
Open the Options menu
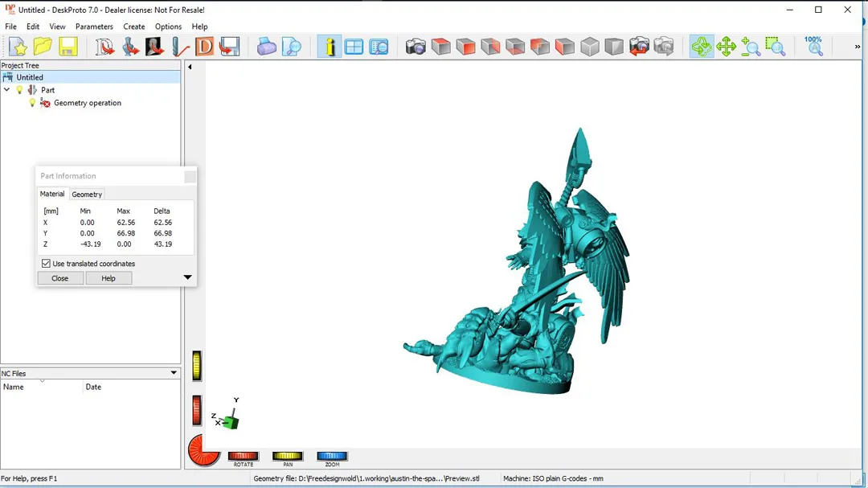(x=168, y=27)
